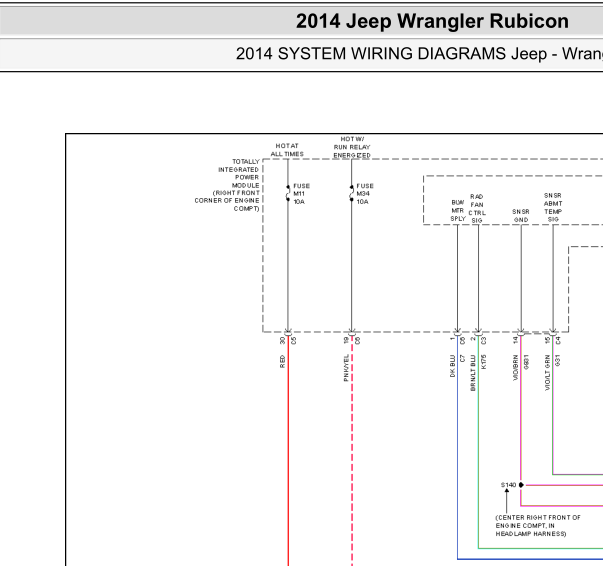Click the "FUSE M11 10A" label

coord(301,194)
